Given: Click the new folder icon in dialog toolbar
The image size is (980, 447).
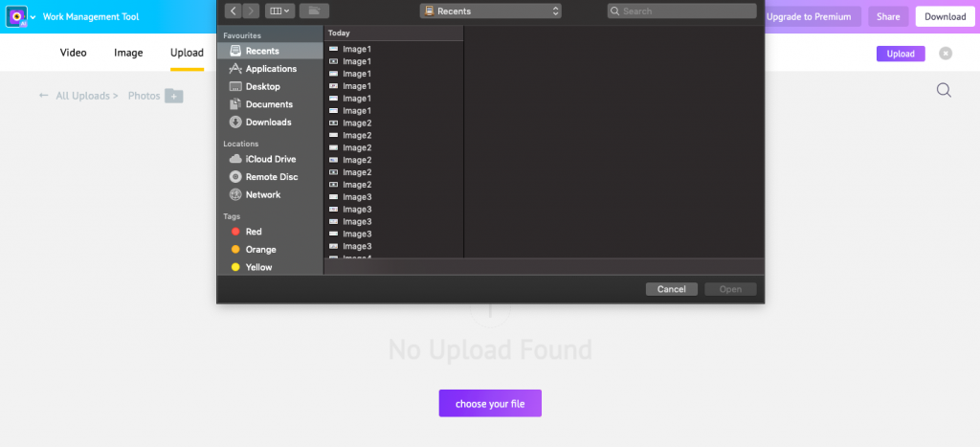Looking at the screenshot, I should pyautogui.click(x=314, y=11).
